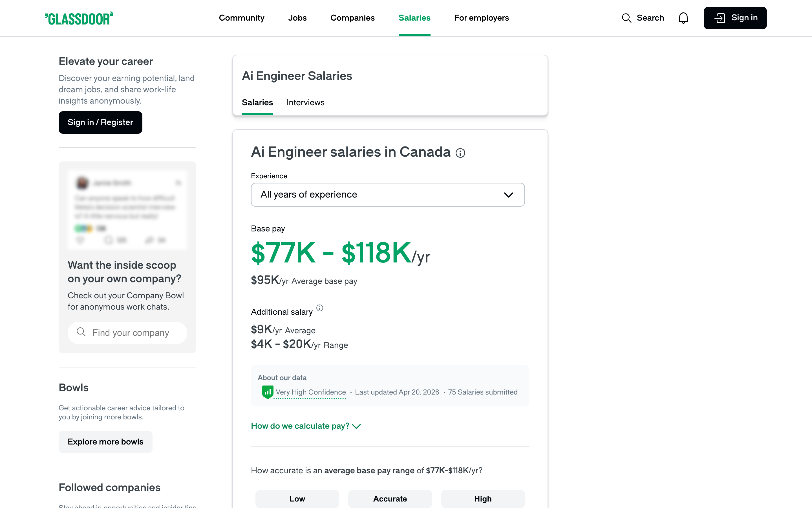
Task: Open the Community menu
Action: point(242,18)
